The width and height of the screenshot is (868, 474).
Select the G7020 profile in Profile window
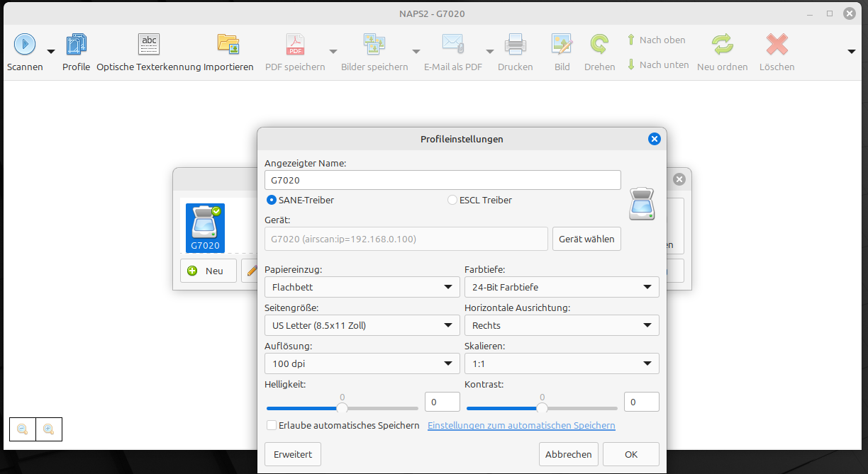(205, 228)
